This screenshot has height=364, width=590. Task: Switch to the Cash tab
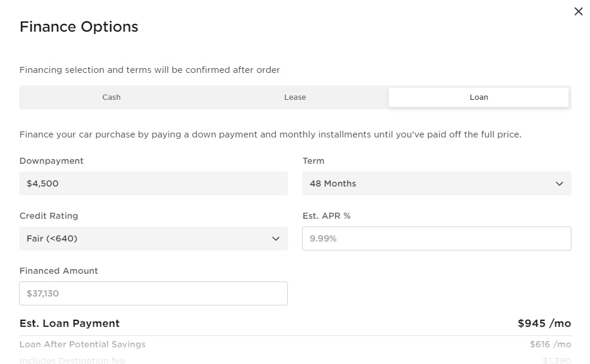point(111,97)
